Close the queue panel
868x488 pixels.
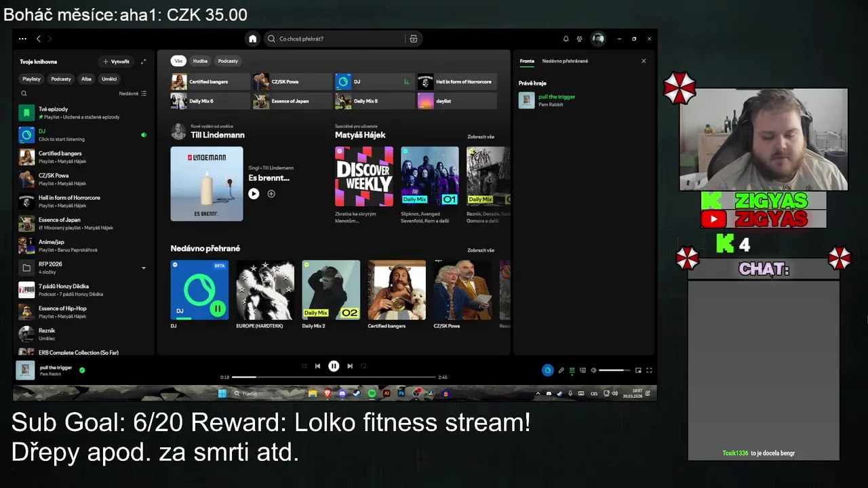tap(644, 61)
